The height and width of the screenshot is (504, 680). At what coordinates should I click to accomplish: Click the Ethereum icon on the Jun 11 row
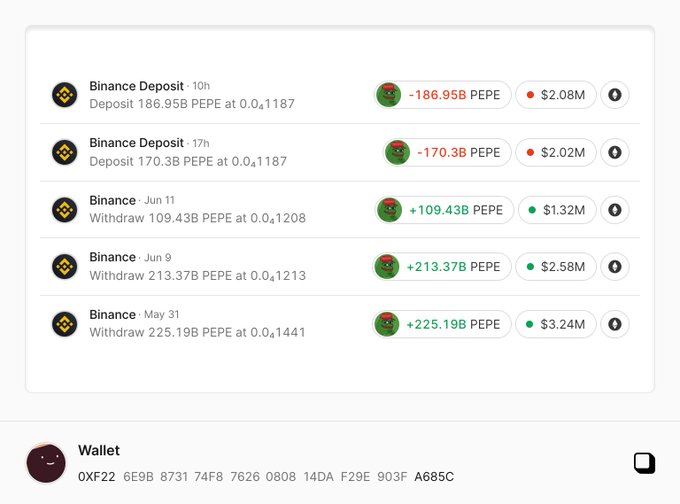tap(615, 210)
